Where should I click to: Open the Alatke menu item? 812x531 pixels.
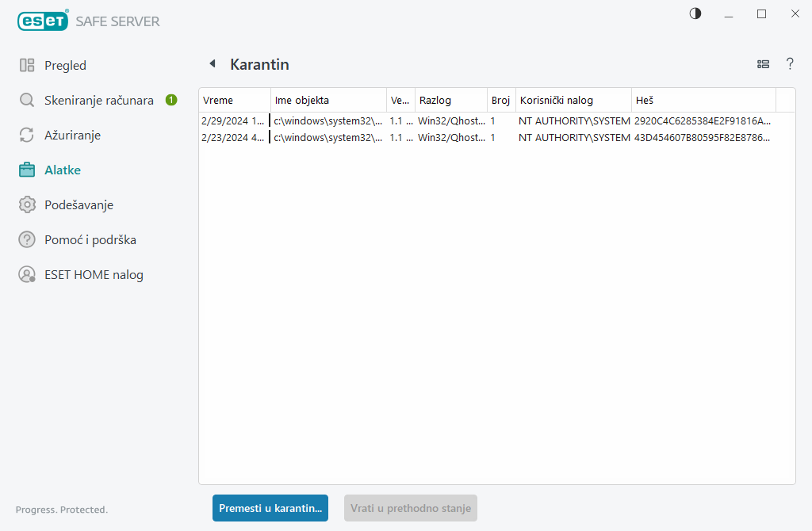63,170
